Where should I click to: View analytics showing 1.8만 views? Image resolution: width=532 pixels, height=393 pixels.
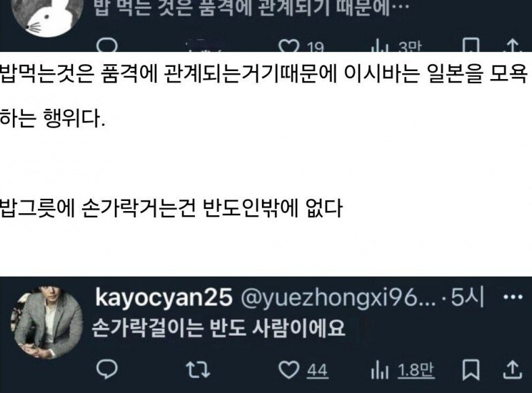click(x=403, y=370)
